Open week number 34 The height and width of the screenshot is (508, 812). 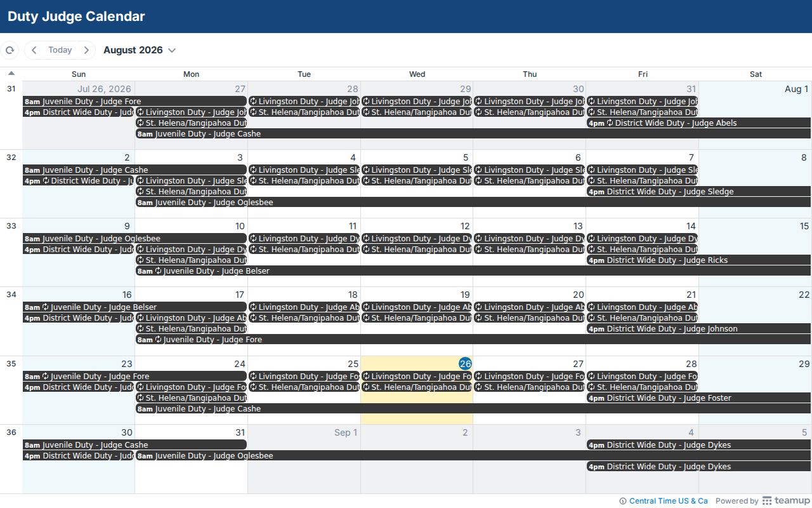(x=11, y=295)
